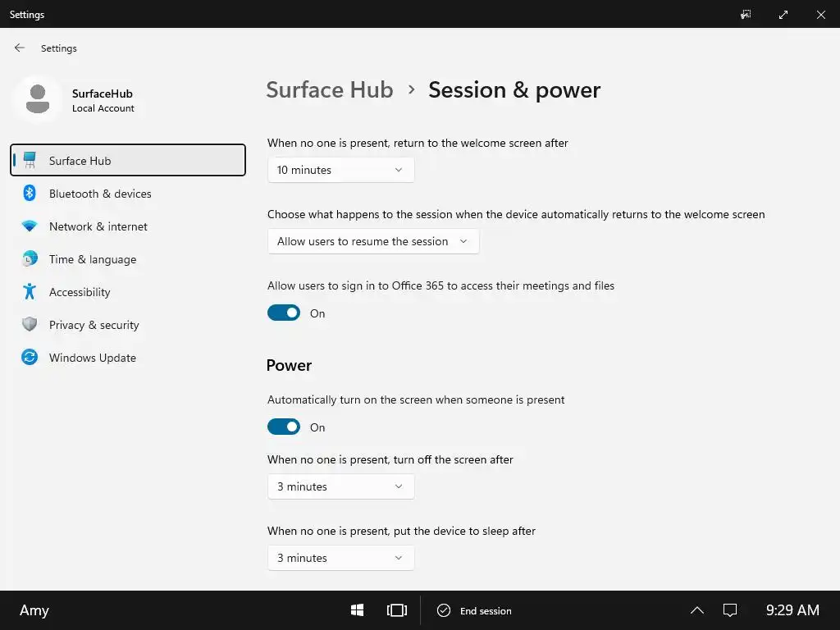840x630 pixels.
Task: Expand the window with diagonal arrows
Action: point(783,15)
